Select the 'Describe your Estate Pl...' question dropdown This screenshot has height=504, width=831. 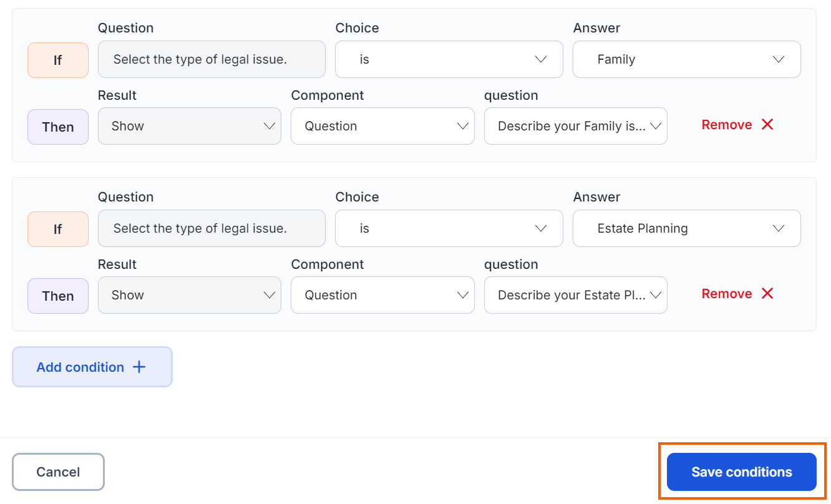(x=576, y=295)
